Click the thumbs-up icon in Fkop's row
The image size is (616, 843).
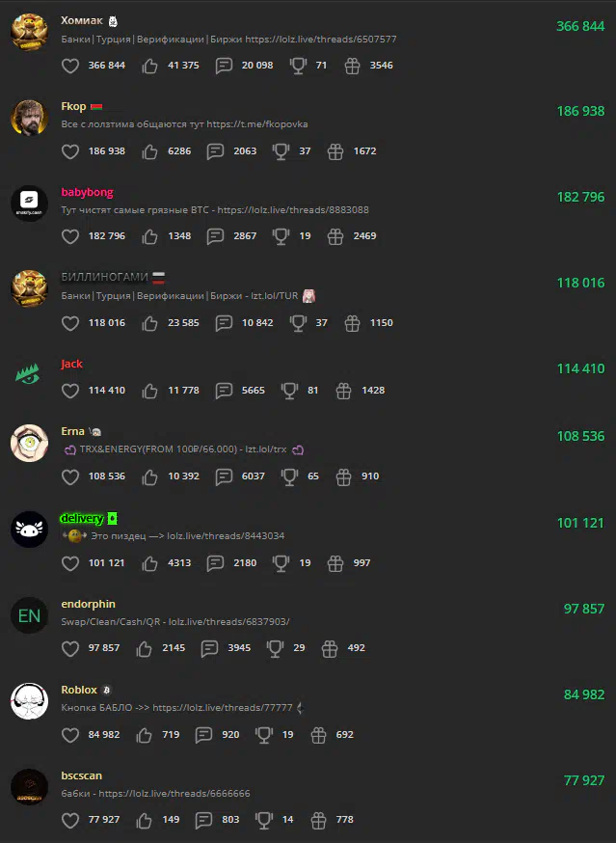click(149, 151)
